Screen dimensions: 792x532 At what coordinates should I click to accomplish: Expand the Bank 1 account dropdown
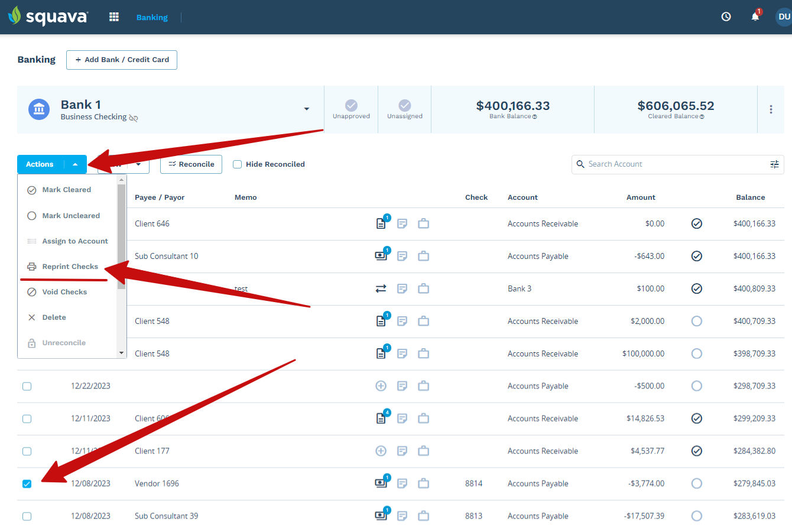point(306,109)
